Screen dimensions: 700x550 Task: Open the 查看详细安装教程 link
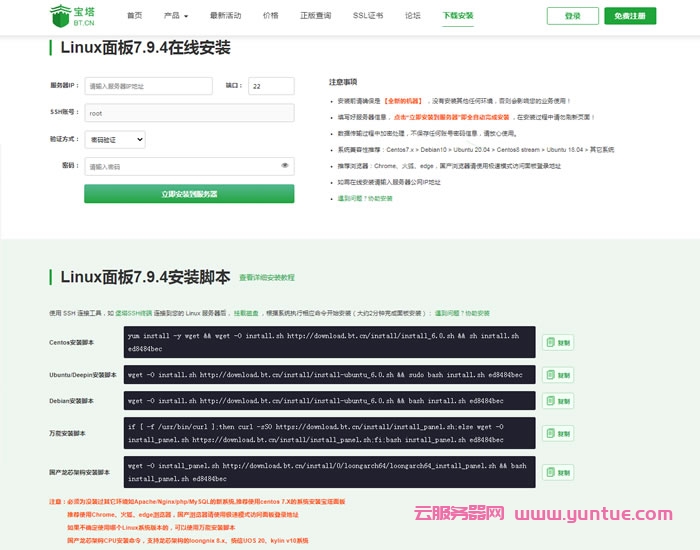(267, 277)
